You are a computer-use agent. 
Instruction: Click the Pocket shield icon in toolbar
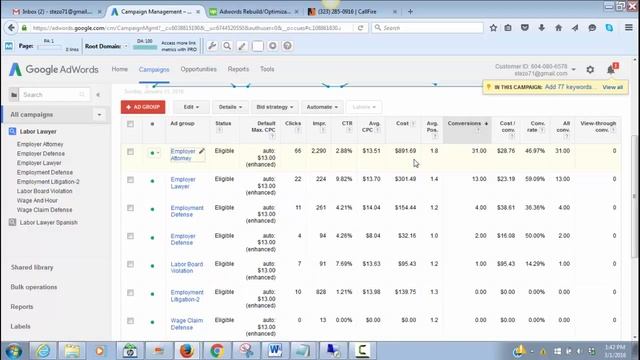(525, 28)
